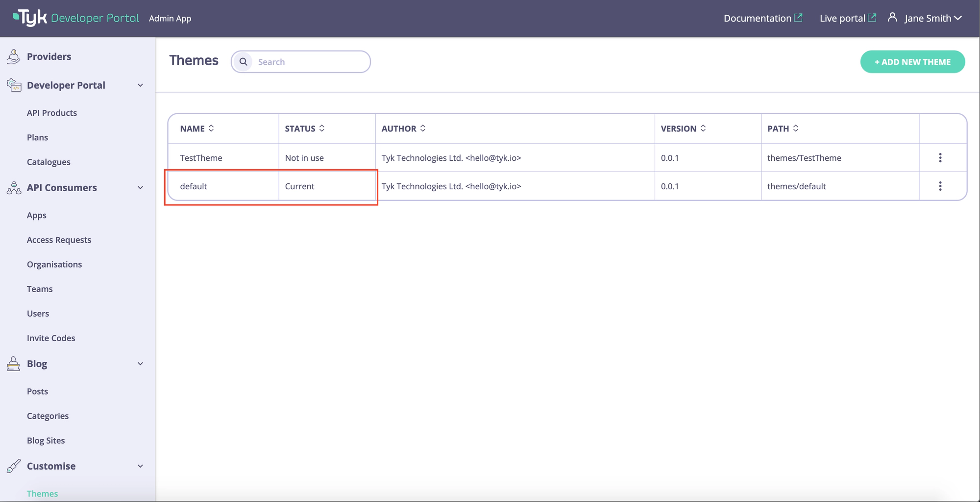Click the Providers sidebar icon
Image resolution: width=980 pixels, height=502 pixels.
pyautogui.click(x=14, y=56)
